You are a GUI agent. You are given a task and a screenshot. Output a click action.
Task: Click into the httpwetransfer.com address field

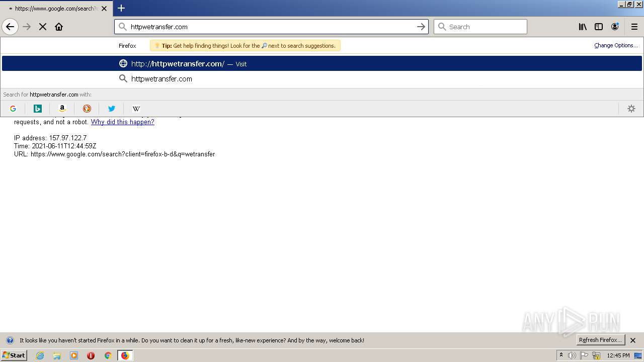[x=271, y=27]
